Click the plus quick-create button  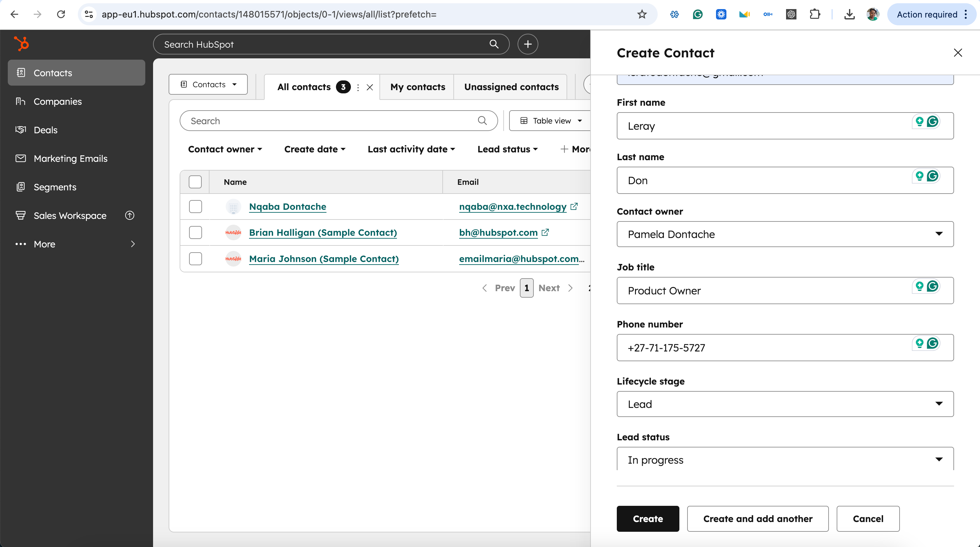(528, 44)
